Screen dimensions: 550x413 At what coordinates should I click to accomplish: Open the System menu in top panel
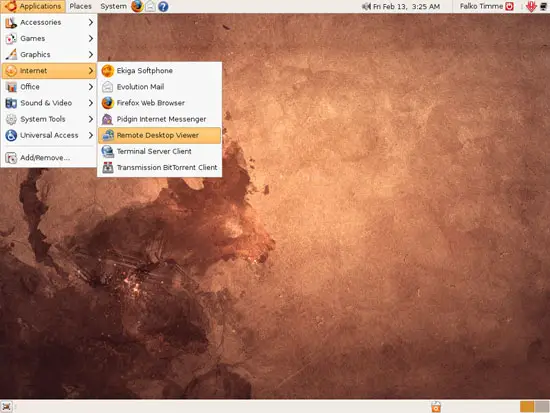tap(113, 6)
